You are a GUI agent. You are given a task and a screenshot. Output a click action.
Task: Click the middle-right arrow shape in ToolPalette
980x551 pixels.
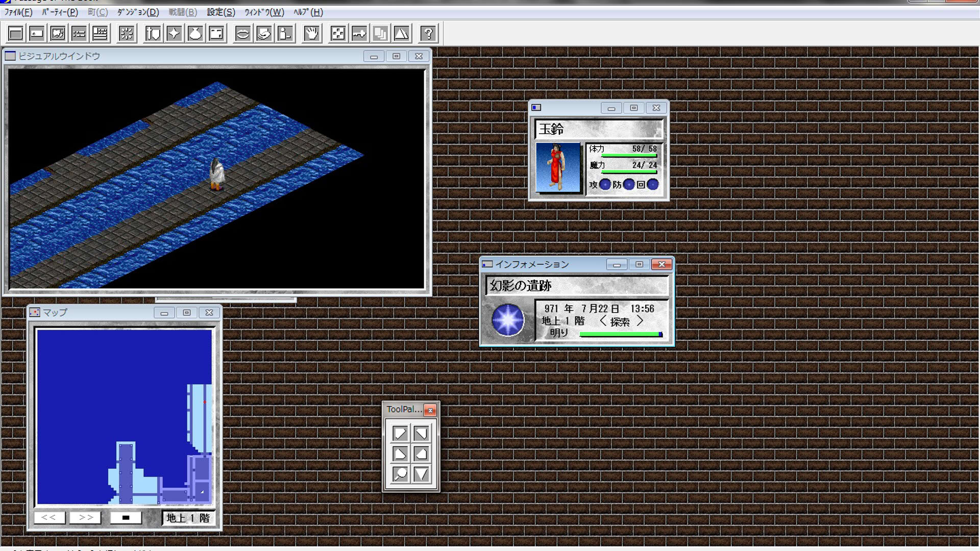[x=421, y=454]
